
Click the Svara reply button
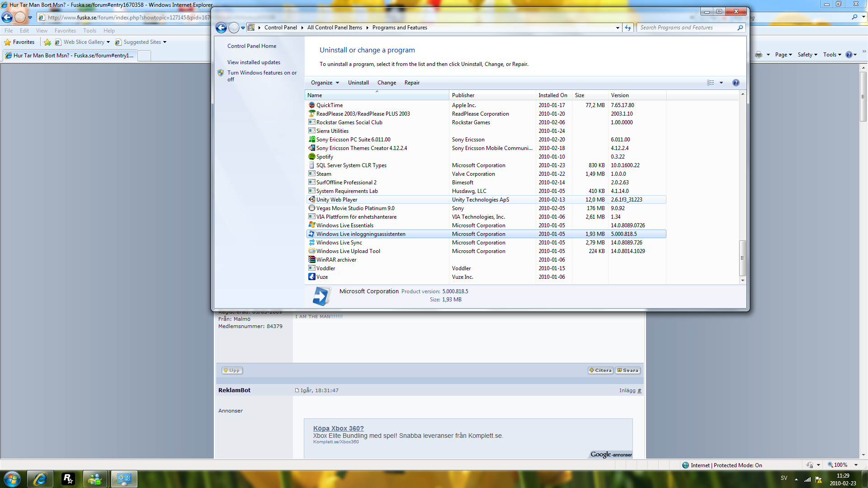[x=628, y=371]
